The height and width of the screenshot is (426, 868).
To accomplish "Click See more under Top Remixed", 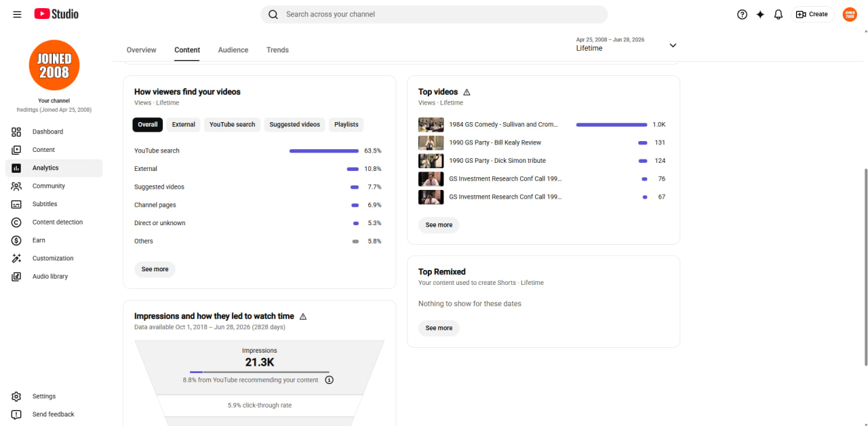I will [x=439, y=328].
